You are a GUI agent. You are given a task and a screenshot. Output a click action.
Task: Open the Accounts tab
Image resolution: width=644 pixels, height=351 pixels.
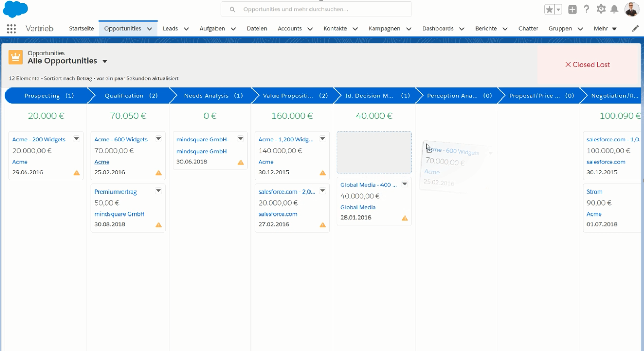click(x=290, y=28)
